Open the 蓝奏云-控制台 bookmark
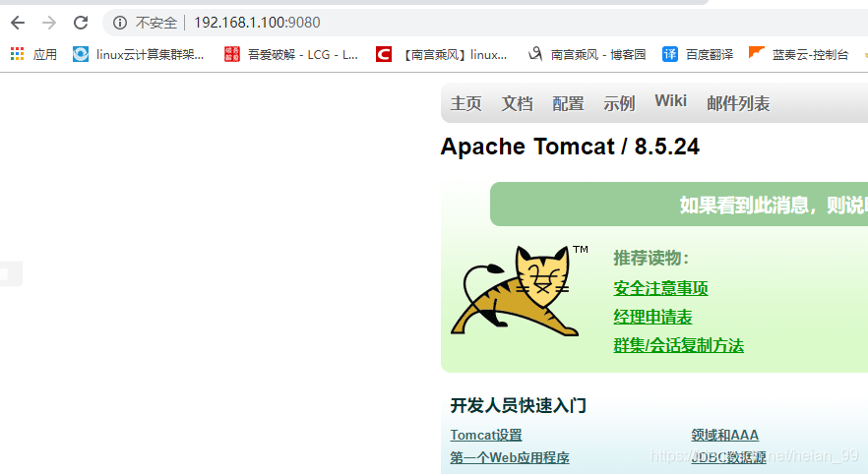Image resolution: width=868 pixels, height=474 pixels. [798, 54]
